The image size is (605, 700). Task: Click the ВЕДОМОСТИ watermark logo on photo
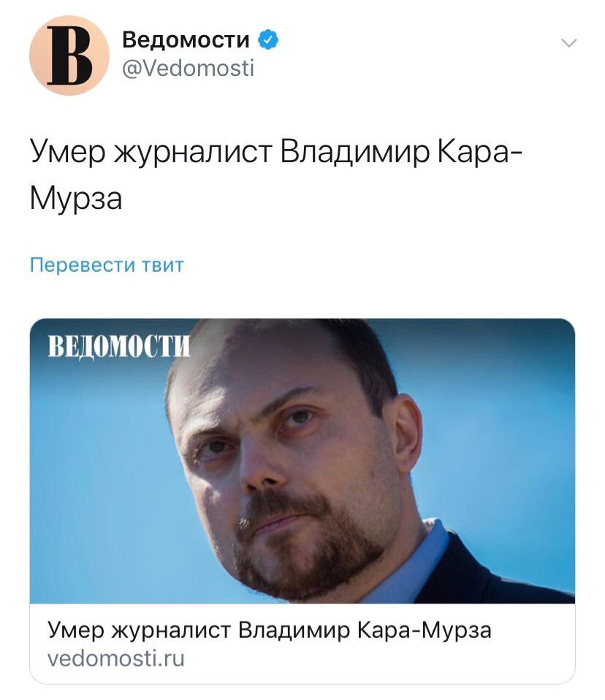[x=119, y=346]
